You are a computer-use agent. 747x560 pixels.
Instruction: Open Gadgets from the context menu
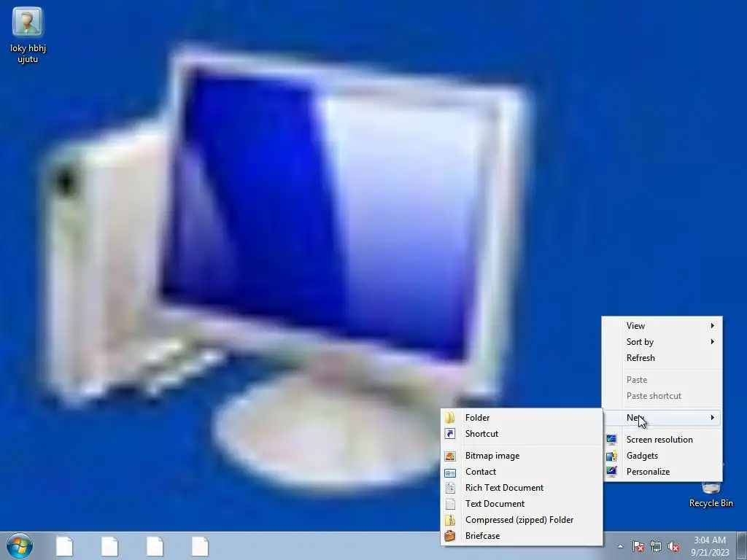[663, 456]
